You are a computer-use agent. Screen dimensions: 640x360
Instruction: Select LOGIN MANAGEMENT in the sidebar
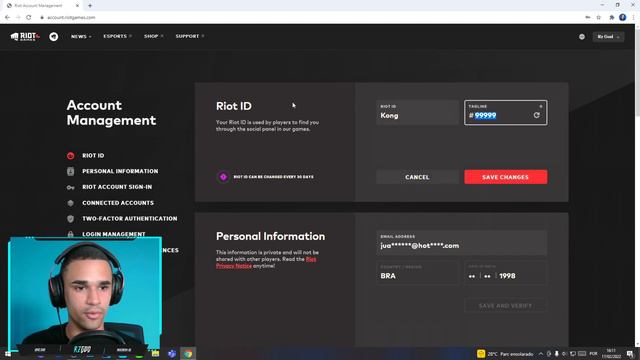(x=114, y=234)
